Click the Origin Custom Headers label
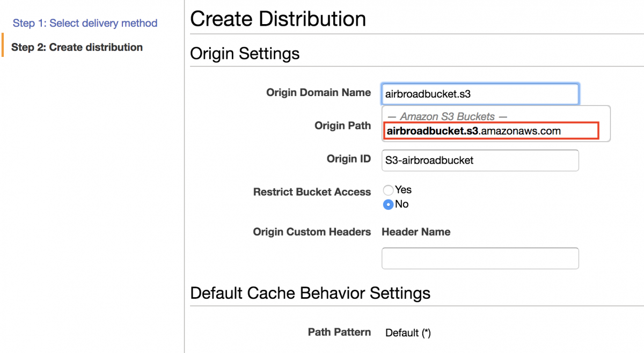This screenshot has height=353, width=644. (312, 232)
